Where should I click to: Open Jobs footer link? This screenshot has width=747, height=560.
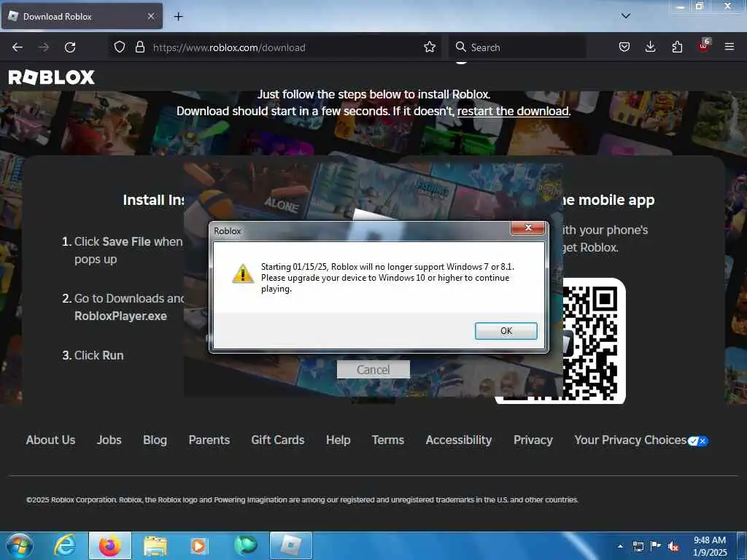pyautogui.click(x=109, y=440)
